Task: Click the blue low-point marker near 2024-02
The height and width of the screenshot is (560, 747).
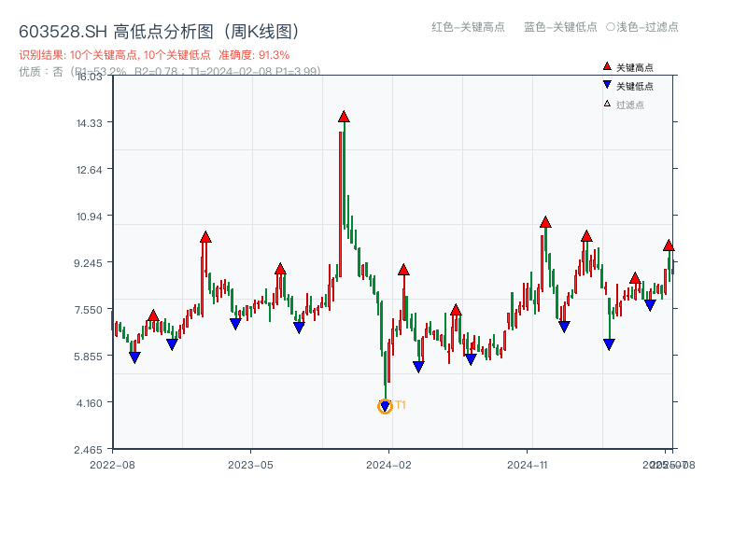Action: [x=418, y=365]
